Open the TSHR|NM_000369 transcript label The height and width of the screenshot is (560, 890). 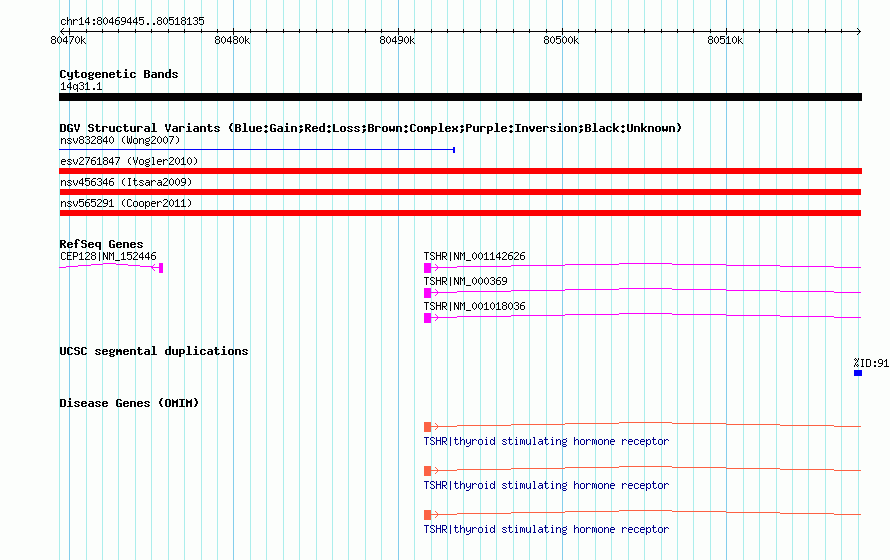(465, 281)
